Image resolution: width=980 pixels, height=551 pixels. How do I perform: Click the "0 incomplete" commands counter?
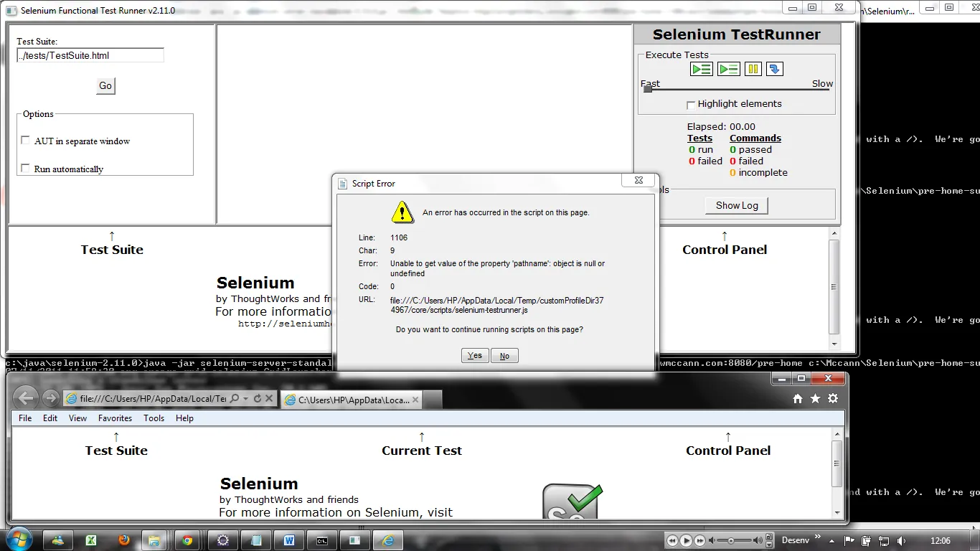click(758, 172)
